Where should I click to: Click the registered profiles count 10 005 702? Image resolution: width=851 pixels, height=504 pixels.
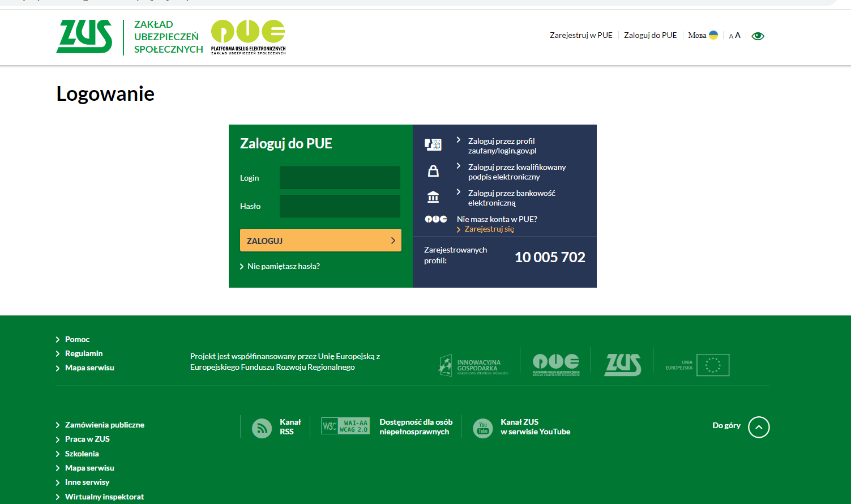(x=550, y=257)
